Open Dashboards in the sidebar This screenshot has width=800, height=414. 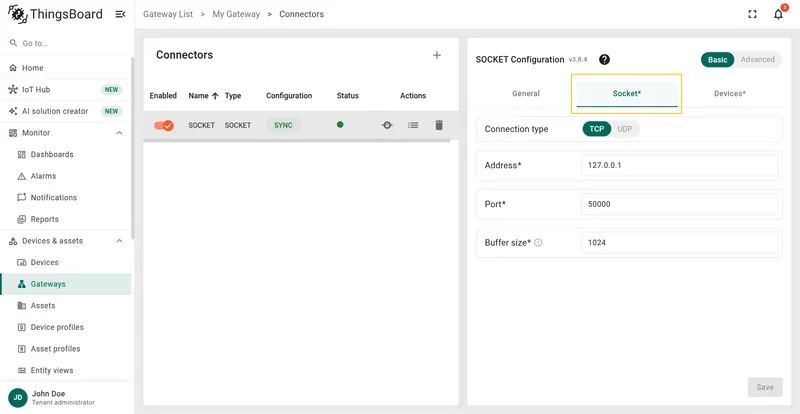[66, 154]
